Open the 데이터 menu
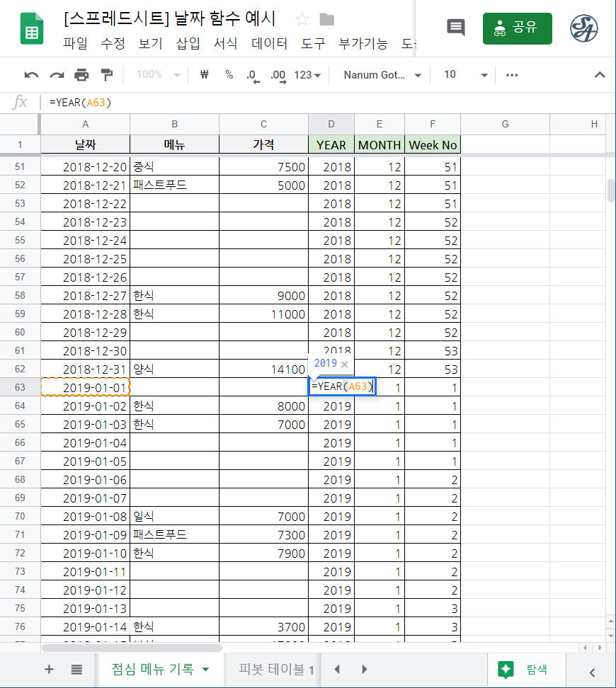Image resolution: width=616 pixels, height=688 pixels. 269,43
